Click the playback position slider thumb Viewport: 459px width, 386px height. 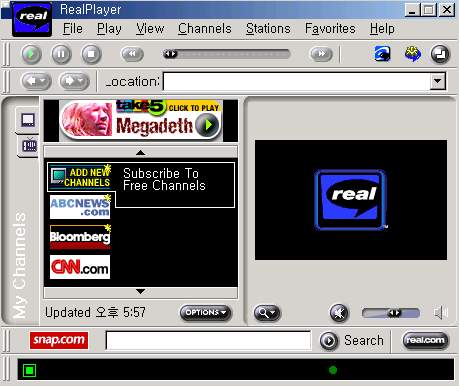coord(170,54)
